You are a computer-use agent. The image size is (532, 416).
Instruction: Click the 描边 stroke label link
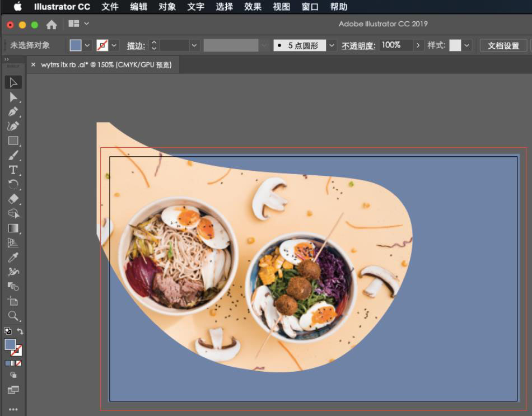point(136,45)
